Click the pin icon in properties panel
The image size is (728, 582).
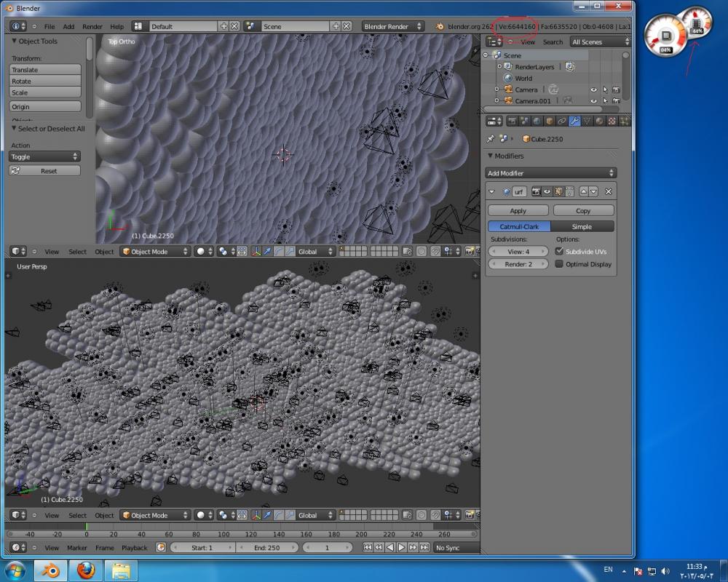pos(491,139)
